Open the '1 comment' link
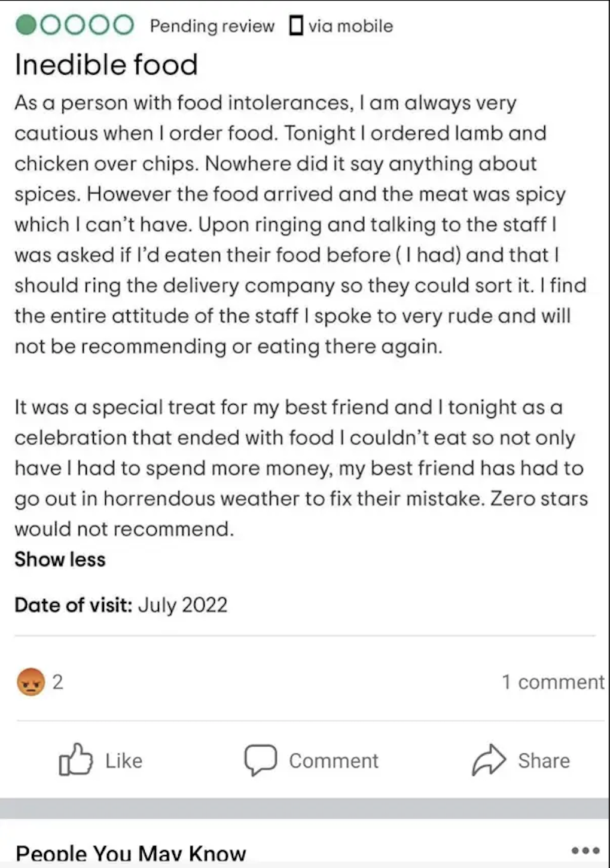This screenshot has height=868, width=610. [553, 681]
